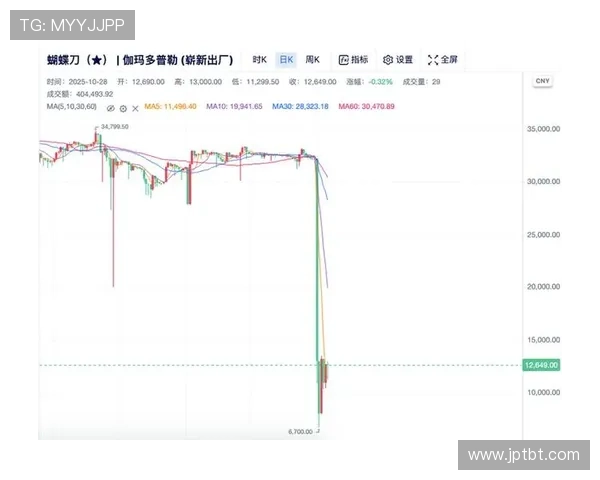Click the 34,799.50 high price marker
600x480 pixels.
pos(114,127)
